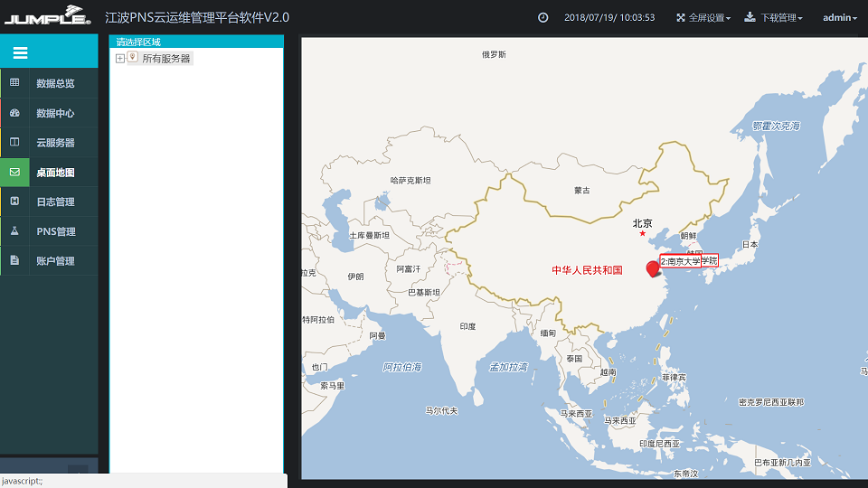Open the 全屏设置 dropdown

click(703, 17)
